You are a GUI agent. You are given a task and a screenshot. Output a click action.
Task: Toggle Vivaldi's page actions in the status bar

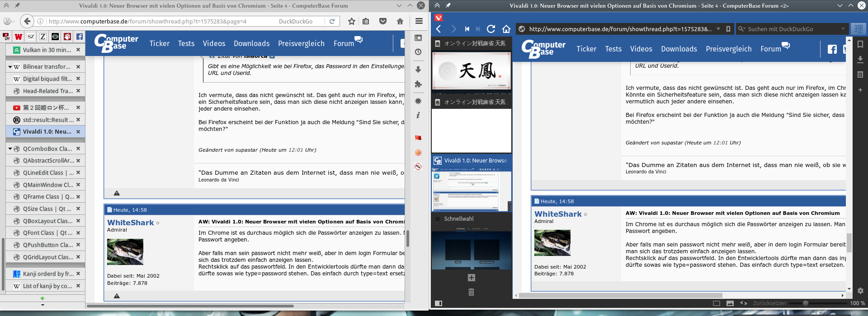coord(744,303)
